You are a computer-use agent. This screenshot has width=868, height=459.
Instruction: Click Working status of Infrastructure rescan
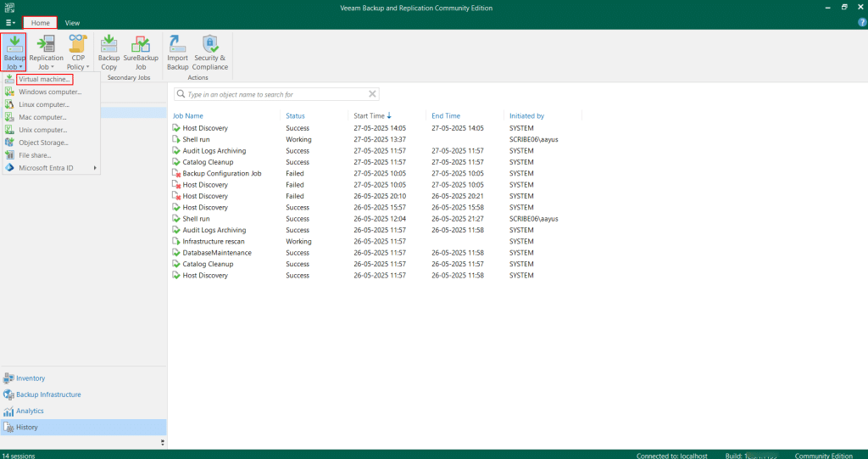tap(298, 241)
